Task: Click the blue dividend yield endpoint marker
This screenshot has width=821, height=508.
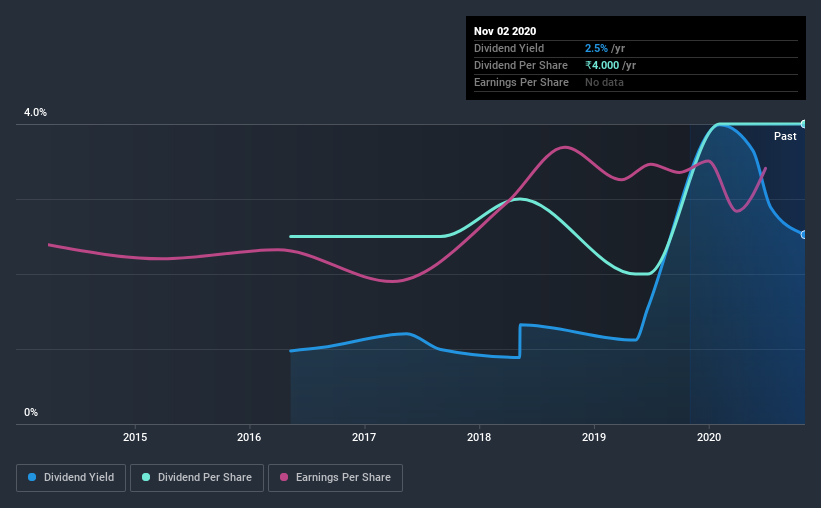Action: point(803,235)
